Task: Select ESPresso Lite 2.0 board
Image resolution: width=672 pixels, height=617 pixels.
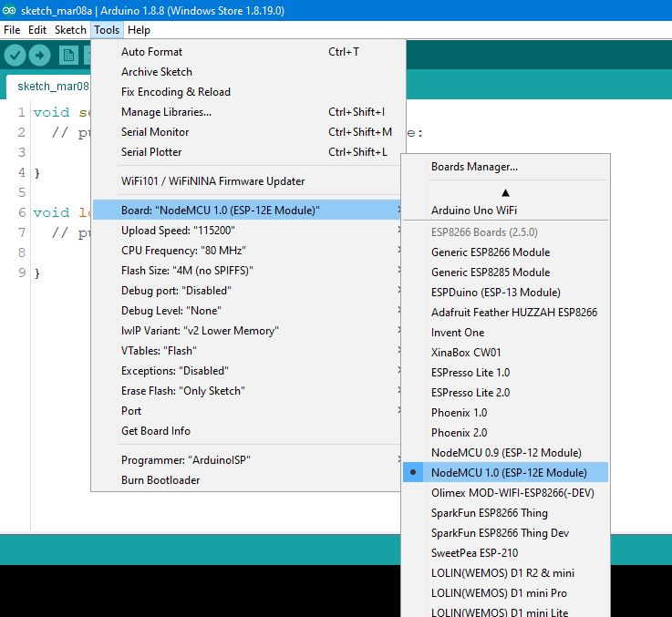Action: click(x=506, y=393)
